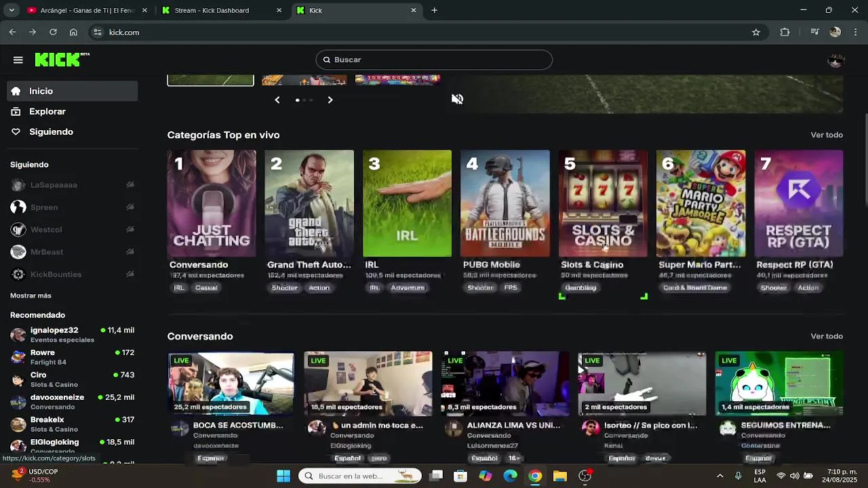Focus the Buscar search field
This screenshot has width=868, height=488.
tap(434, 60)
